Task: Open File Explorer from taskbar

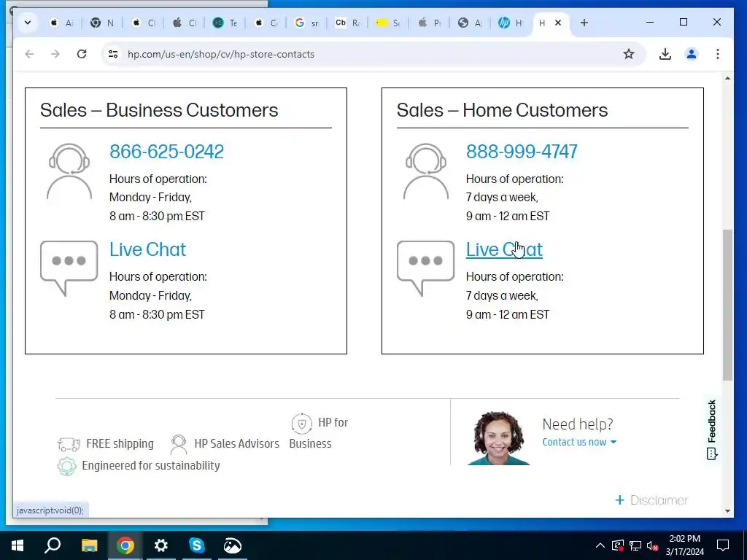Action: (89, 545)
